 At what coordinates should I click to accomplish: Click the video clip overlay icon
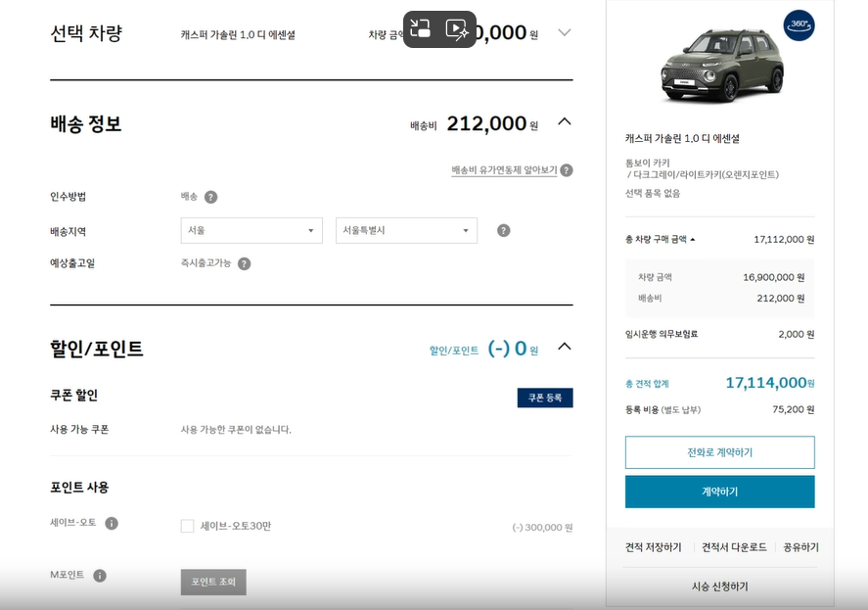click(457, 28)
